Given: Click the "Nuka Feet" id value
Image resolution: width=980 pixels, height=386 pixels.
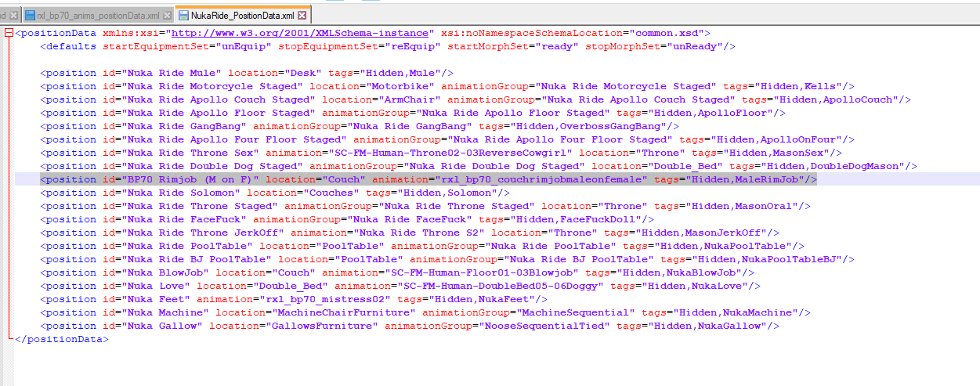Looking at the screenshot, I should click(151, 300).
